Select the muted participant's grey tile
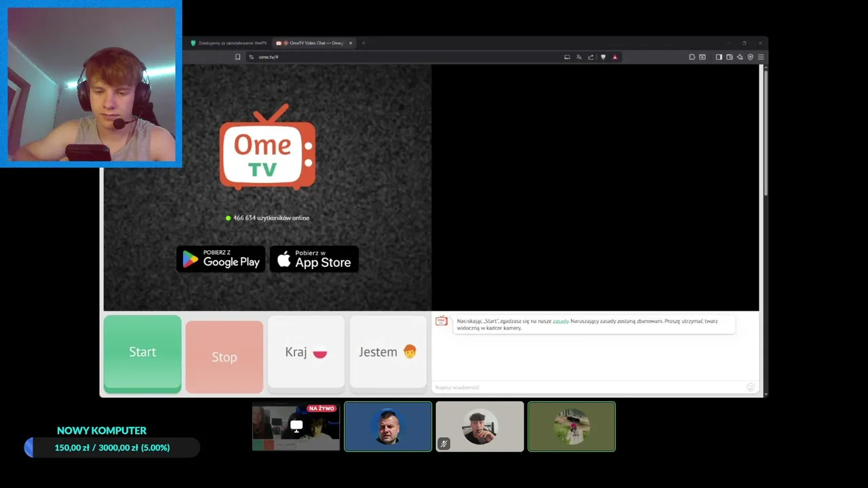 click(x=480, y=426)
